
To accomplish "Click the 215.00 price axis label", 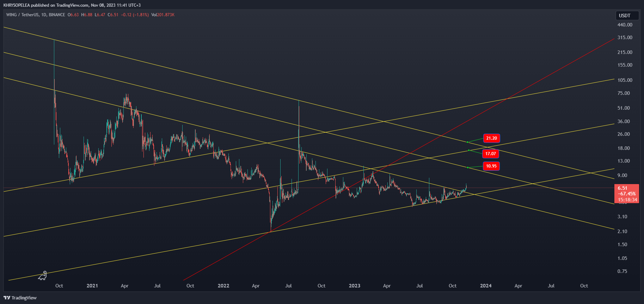I will 625,52.
